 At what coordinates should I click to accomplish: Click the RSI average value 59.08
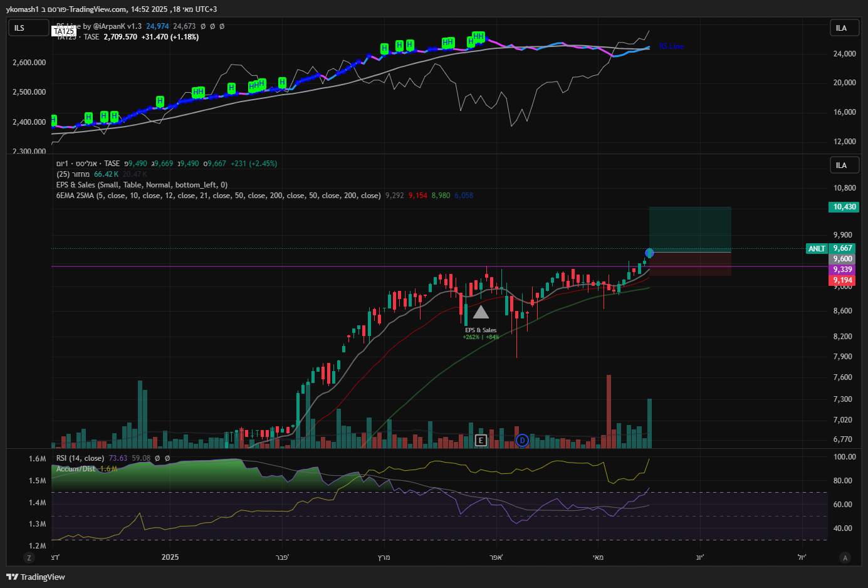[x=141, y=458]
